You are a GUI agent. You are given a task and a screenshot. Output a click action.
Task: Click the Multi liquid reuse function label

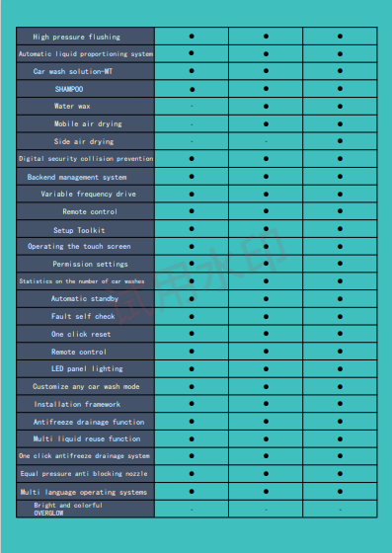click(x=87, y=439)
